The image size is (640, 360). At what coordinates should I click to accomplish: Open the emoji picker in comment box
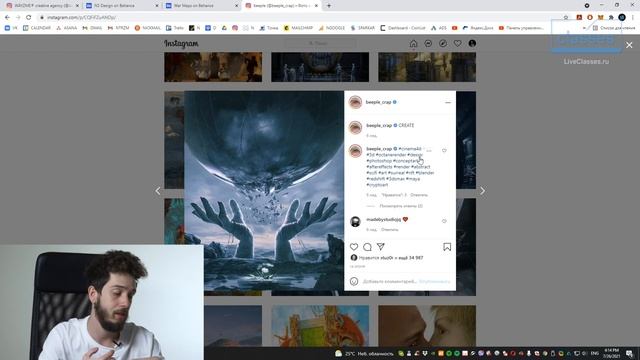(x=354, y=281)
